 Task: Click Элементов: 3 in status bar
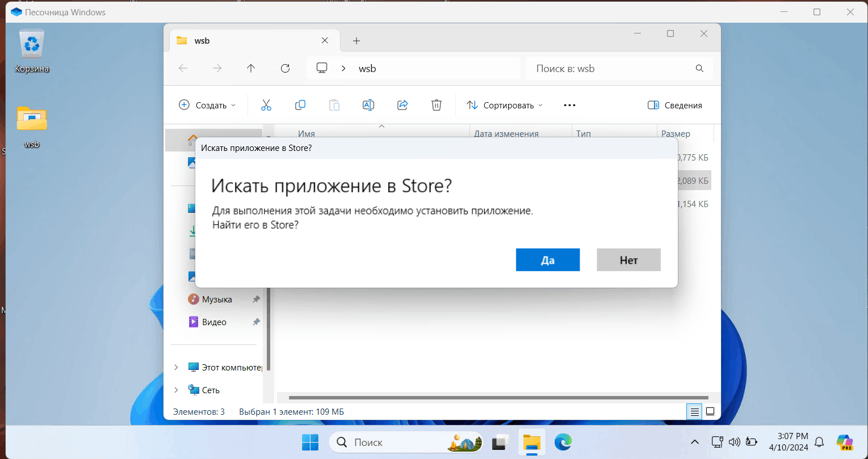click(x=199, y=412)
